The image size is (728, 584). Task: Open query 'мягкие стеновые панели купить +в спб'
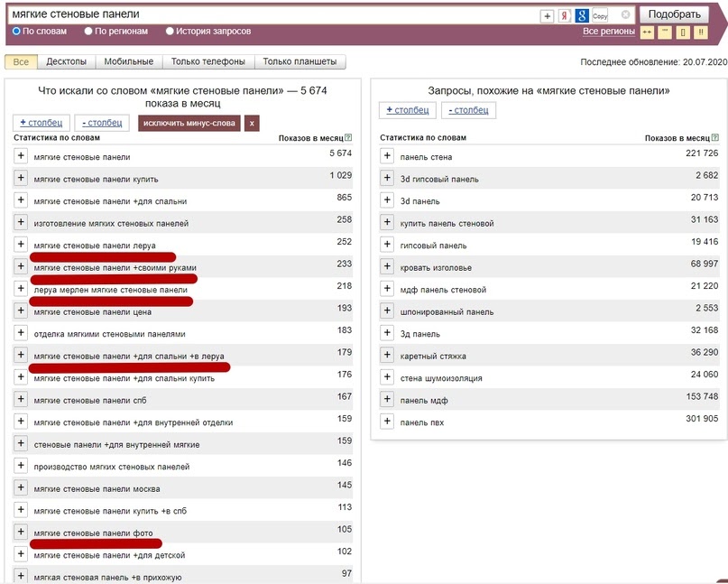tap(110, 511)
